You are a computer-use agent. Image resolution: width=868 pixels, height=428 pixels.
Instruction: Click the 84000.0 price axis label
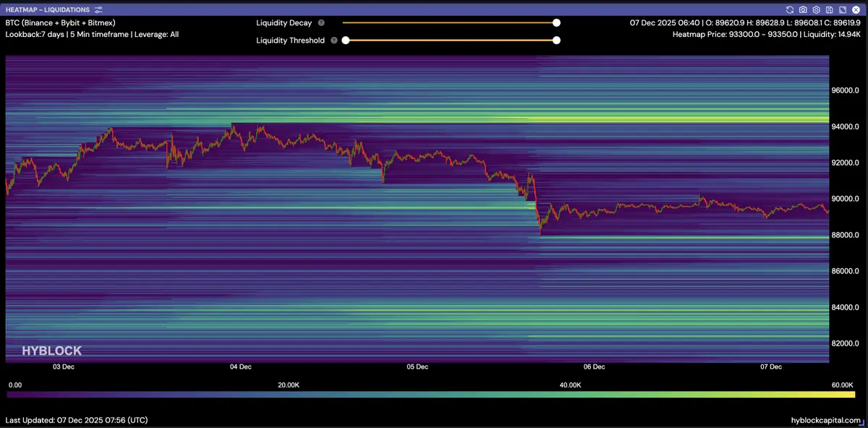pyautogui.click(x=844, y=307)
